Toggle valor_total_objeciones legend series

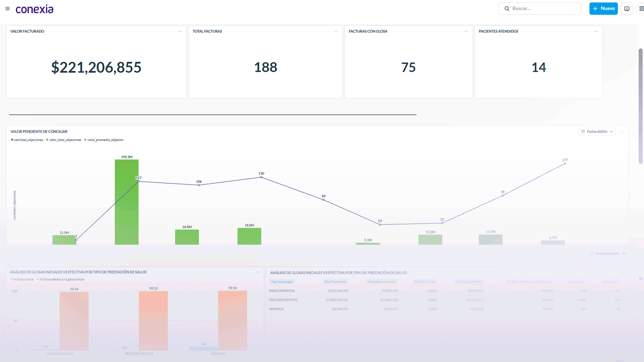64,140
